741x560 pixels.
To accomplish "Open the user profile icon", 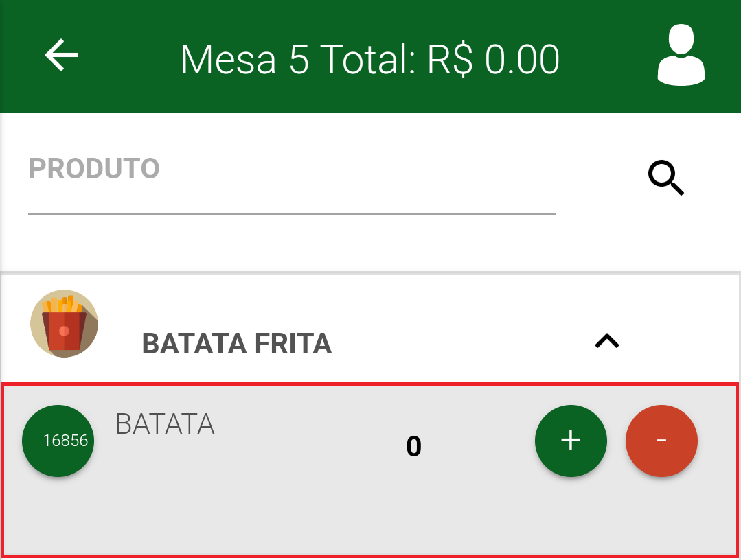I will (x=681, y=55).
